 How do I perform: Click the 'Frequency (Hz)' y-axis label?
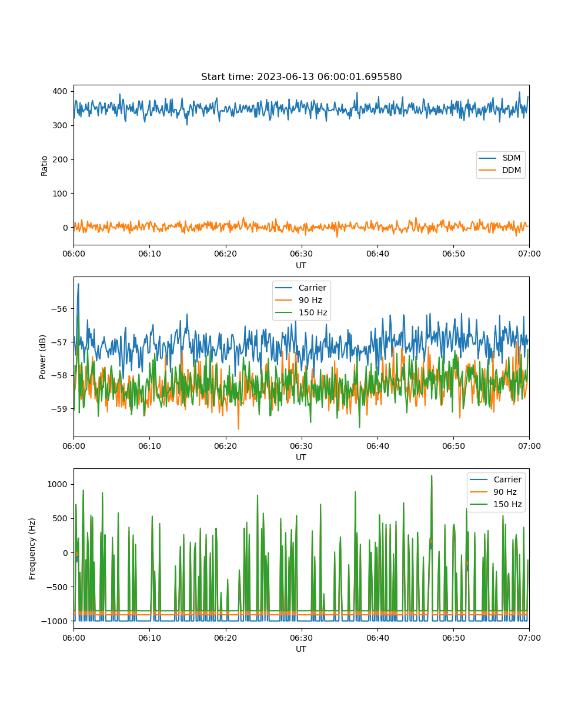pyautogui.click(x=32, y=548)
